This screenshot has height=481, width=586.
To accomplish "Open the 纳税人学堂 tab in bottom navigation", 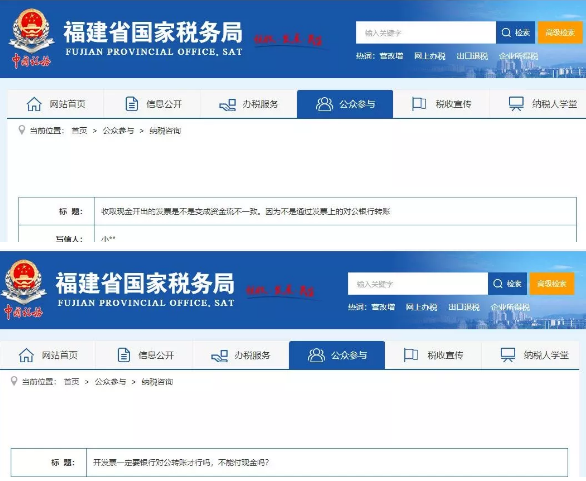I will click(x=530, y=355).
